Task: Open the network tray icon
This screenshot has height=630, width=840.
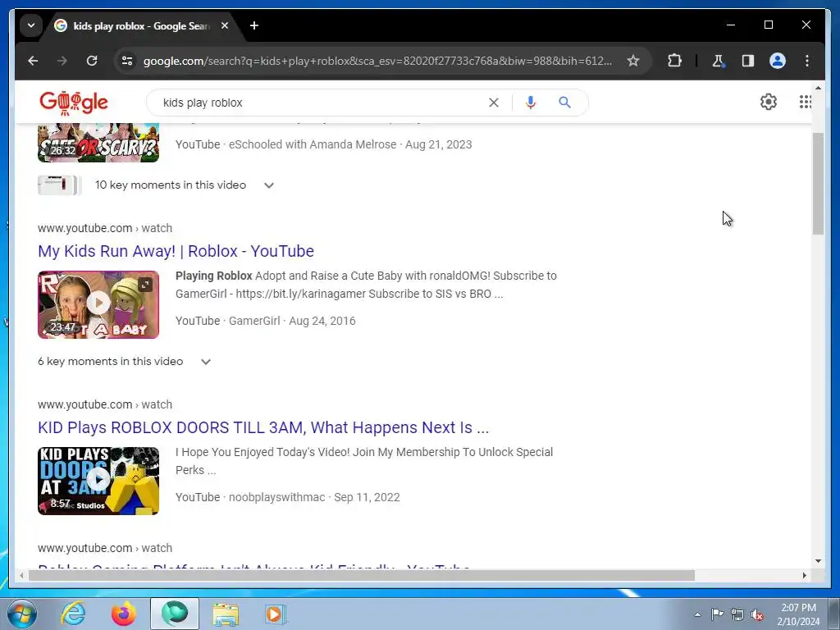Action: (737, 614)
